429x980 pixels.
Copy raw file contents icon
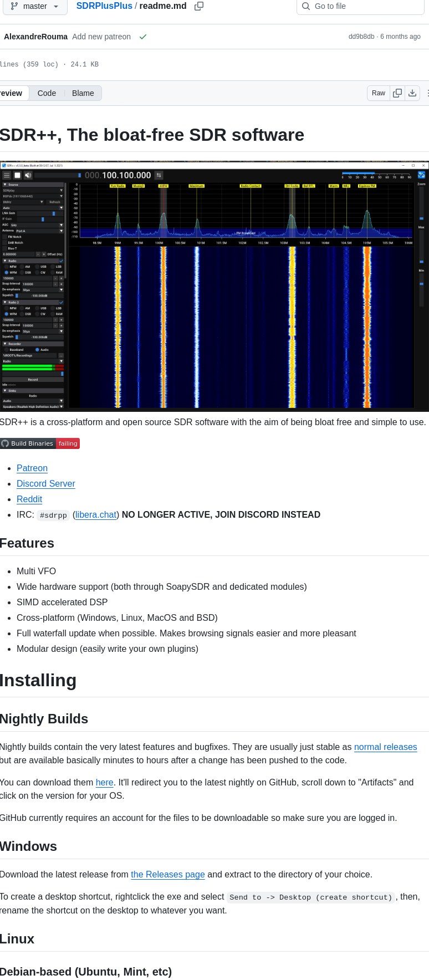tap(397, 93)
